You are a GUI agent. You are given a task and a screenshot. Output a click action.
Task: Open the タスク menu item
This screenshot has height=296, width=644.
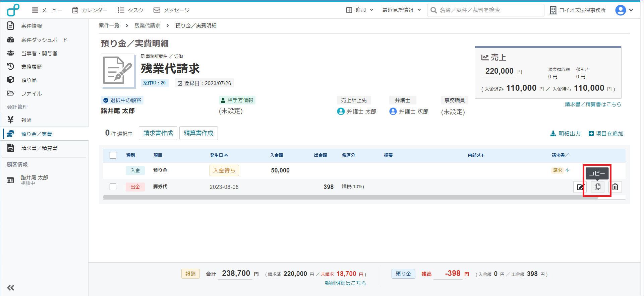130,10
